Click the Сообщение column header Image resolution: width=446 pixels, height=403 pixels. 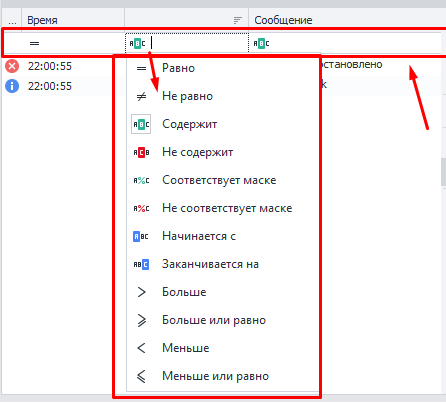pyautogui.click(x=347, y=20)
